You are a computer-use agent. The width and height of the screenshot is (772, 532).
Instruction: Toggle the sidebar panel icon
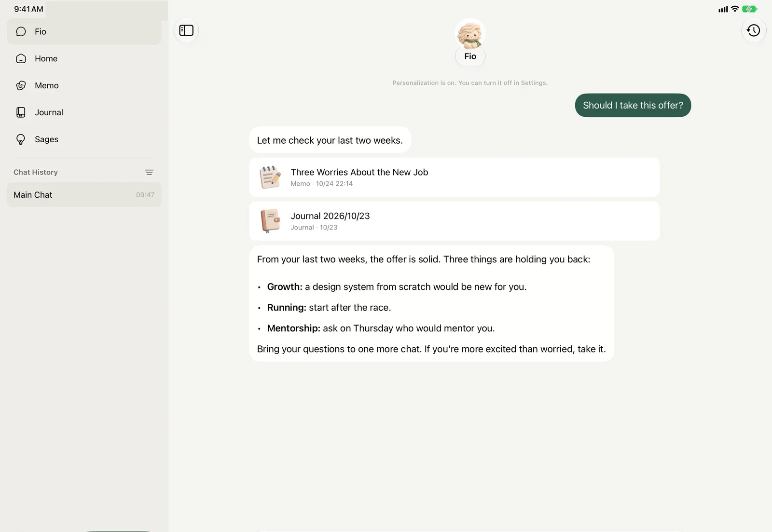click(x=186, y=30)
